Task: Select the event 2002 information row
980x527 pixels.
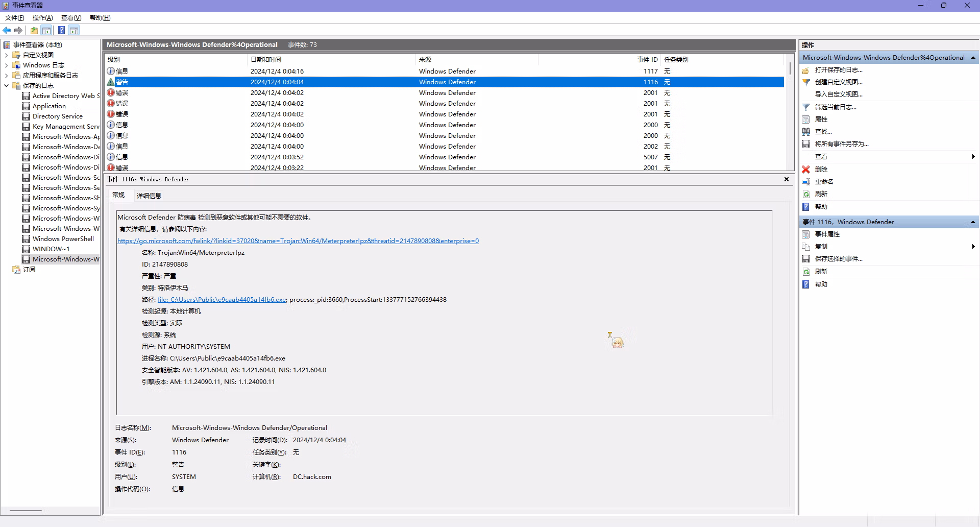Action: (445, 146)
